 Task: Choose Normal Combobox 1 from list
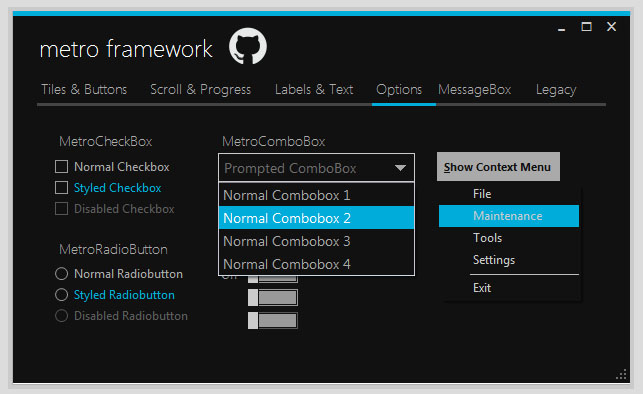[316, 195]
